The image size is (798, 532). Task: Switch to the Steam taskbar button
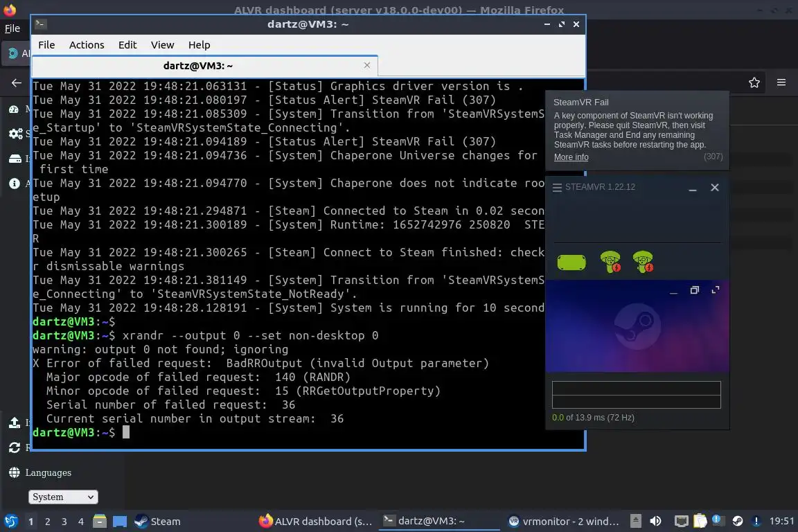coord(157,522)
